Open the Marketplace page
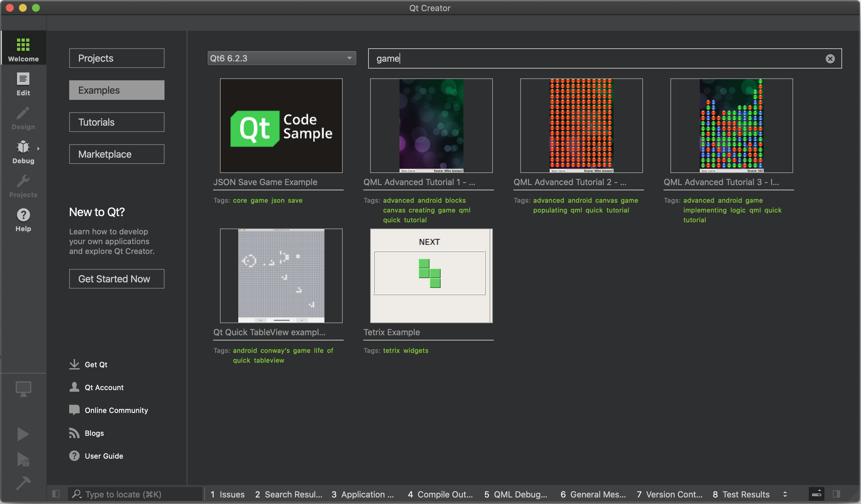Screen dimensions: 861x504 click(x=117, y=154)
